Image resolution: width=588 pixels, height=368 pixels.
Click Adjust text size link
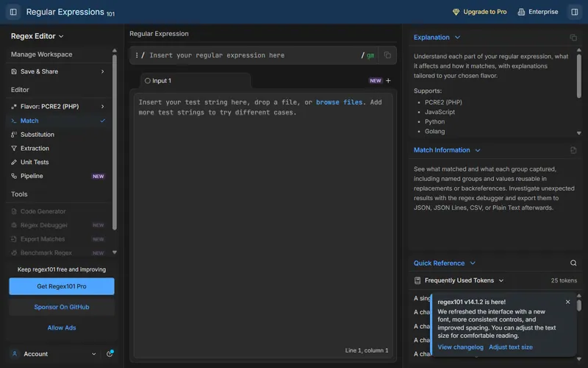510,347
